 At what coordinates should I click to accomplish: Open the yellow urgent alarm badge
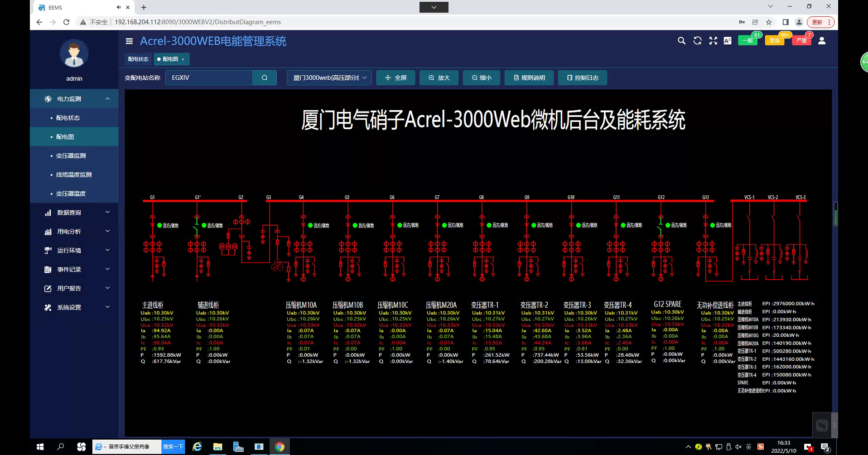775,41
